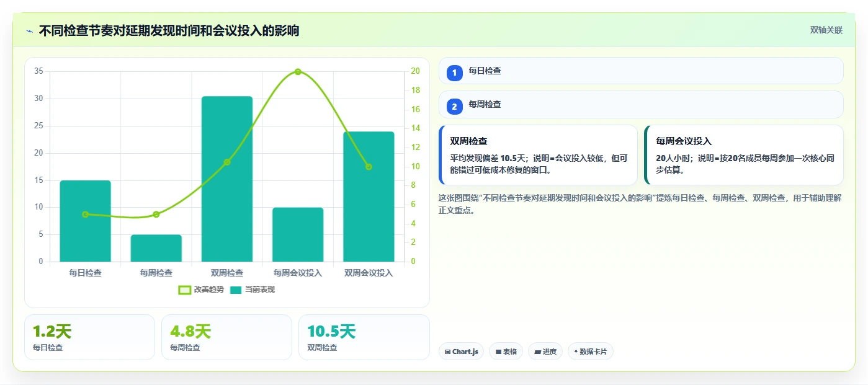Click the chart title heading text
The image size is (868, 385).
(x=169, y=30)
